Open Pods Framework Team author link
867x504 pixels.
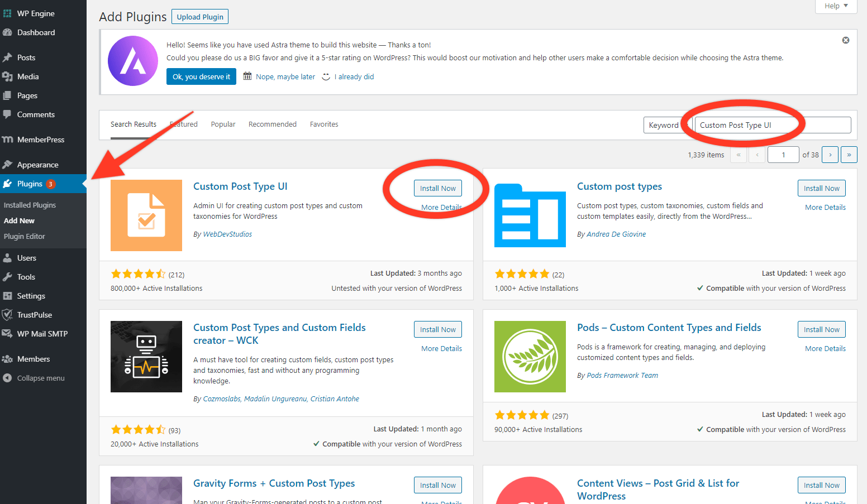[622, 375]
